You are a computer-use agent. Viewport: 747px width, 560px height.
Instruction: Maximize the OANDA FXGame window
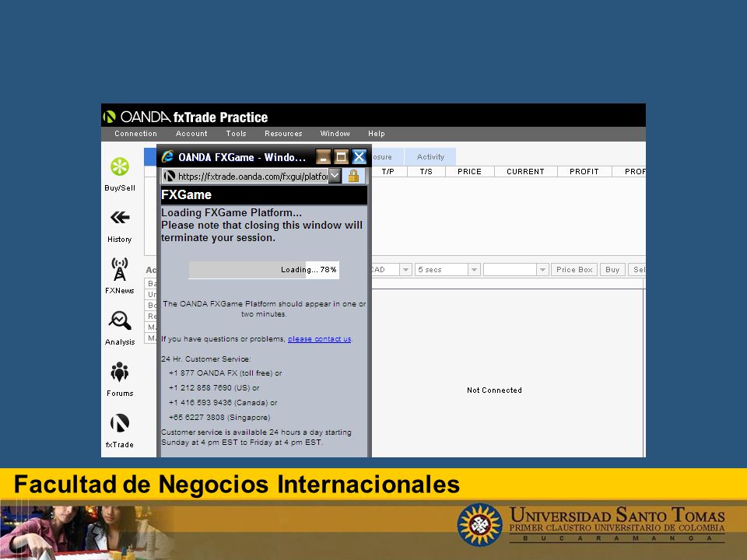point(341,156)
